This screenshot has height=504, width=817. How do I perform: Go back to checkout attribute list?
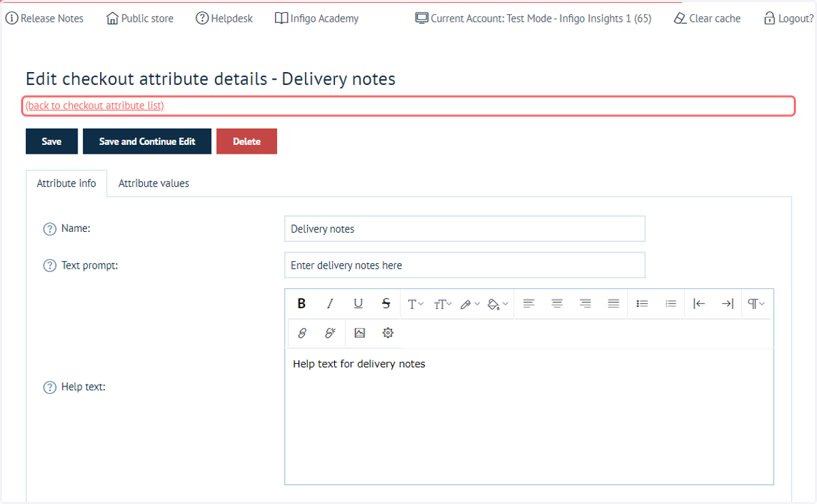click(95, 105)
